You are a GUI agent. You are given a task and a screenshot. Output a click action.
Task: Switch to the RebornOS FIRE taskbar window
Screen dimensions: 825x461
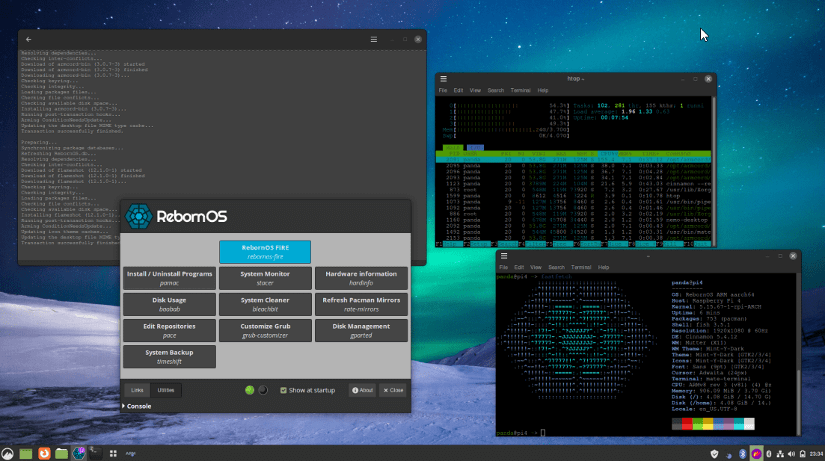[x=79, y=453]
